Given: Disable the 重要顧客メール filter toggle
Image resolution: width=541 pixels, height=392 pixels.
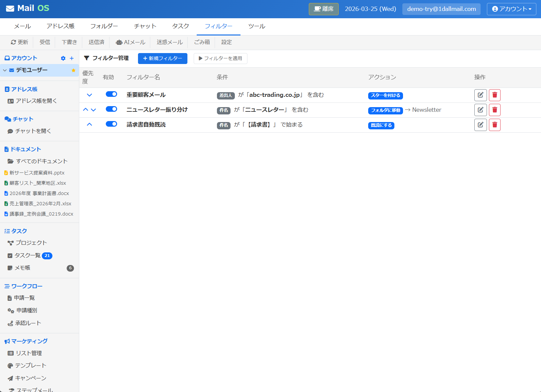Looking at the screenshot, I should (111, 94).
